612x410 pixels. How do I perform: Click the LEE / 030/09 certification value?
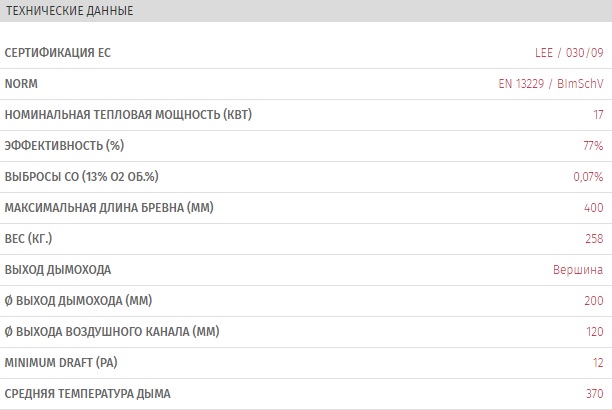tap(569, 53)
